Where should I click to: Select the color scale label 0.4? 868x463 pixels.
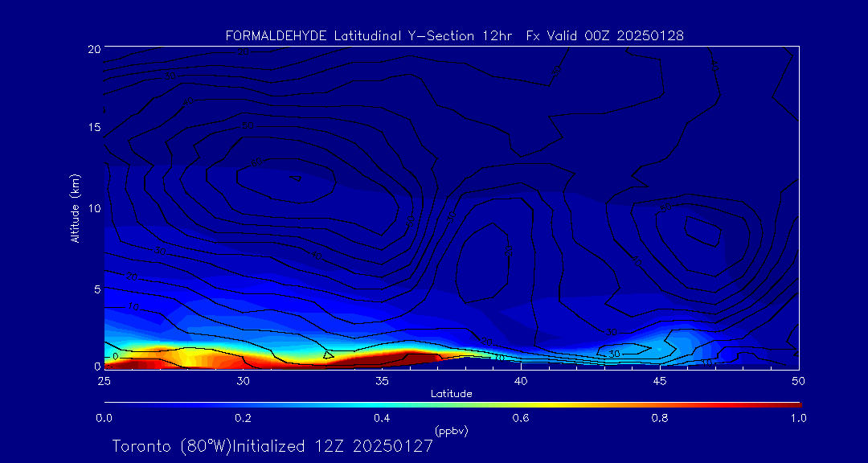(382, 418)
